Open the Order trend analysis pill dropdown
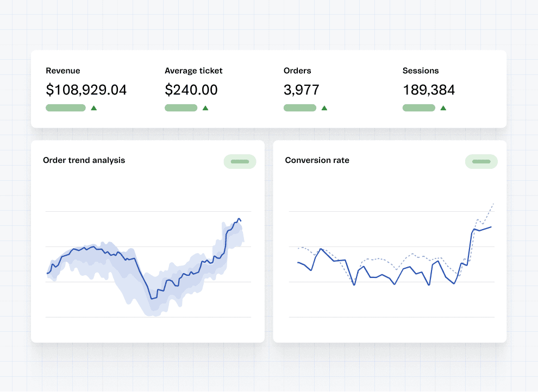The width and height of the screenshot is (538, 392). click(x=240, y=161)
